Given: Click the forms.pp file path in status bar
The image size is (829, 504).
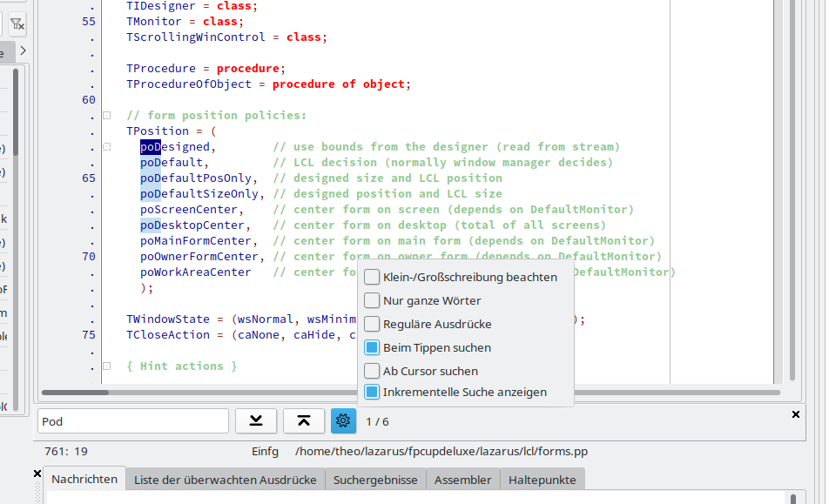Looking at the screenshot, I should click(x=441, y=451).
